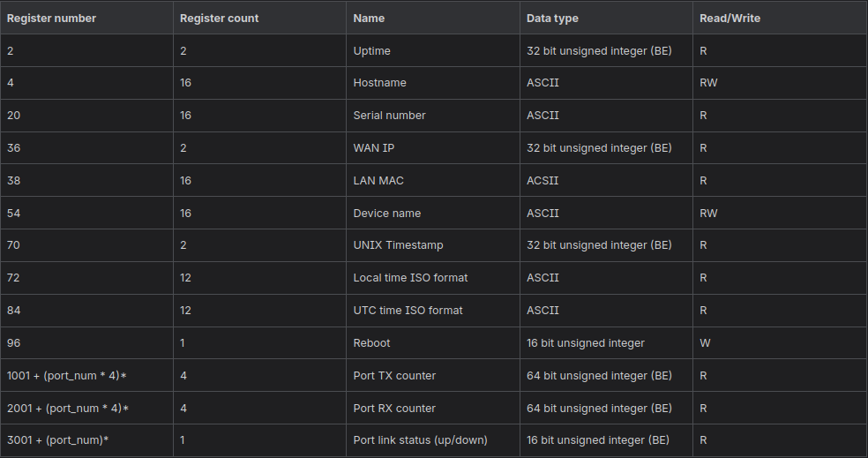
Task: Click the "2001 + (port_num * 4)" register cell
Action: pos(68,408)
